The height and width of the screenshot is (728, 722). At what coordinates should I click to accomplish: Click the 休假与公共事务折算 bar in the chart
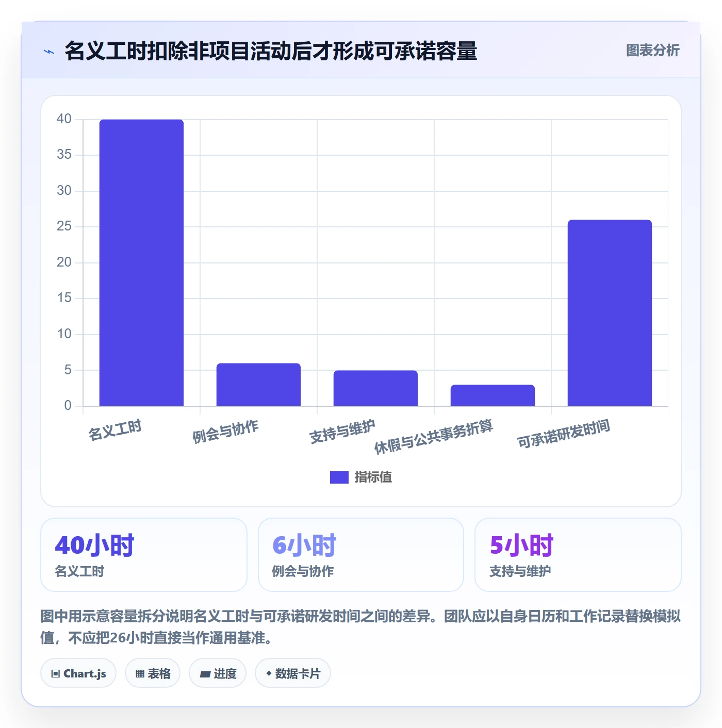point(493,395)
